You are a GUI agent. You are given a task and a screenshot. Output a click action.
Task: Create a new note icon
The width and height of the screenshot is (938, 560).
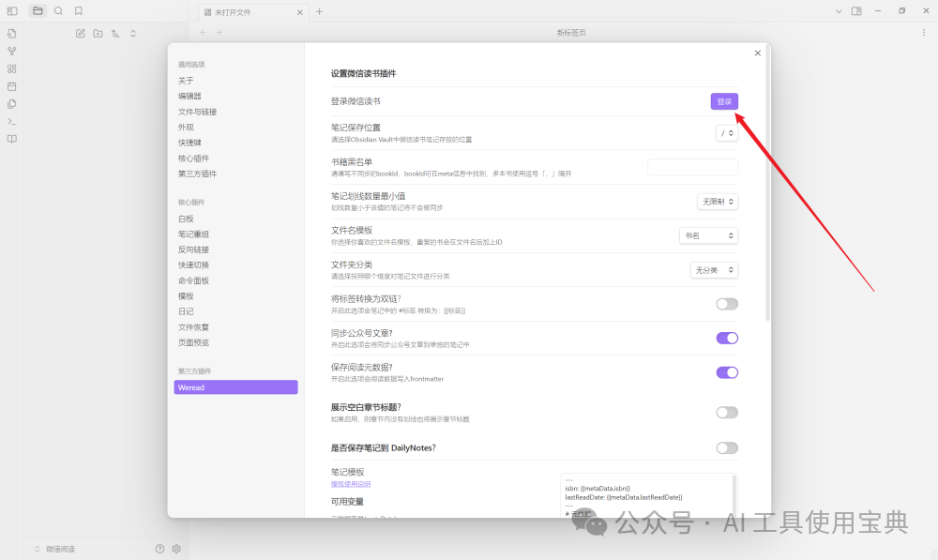tap(80, 34)
